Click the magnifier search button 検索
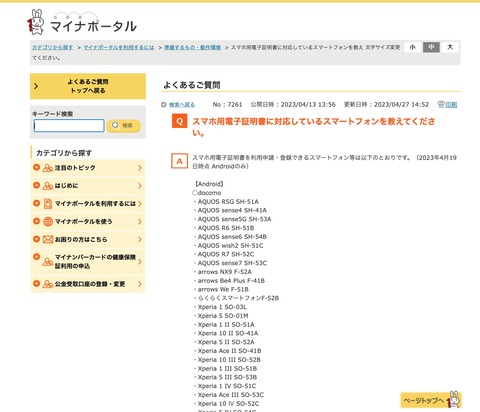The image size is (480, 412). [x=123, y=125]
